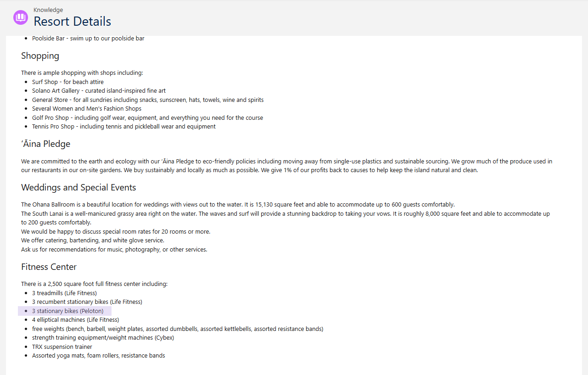Click the Knowledge label above the title
The width and height of the screenshot is (588, 375).
48,10
